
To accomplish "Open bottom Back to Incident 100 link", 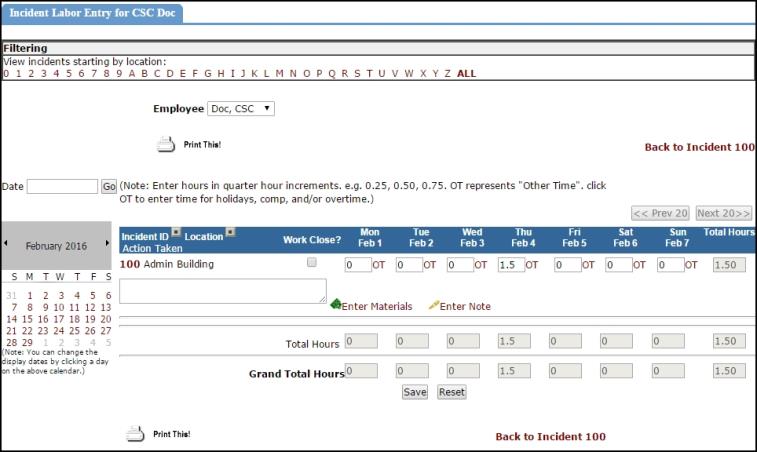I will pos(550,437).
